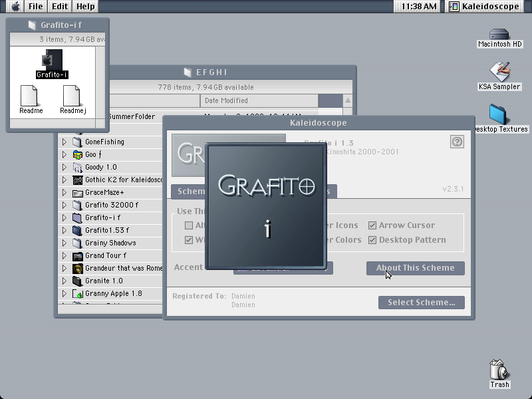
Task: Open Kaleidoscope help question mark icon
Action: tap(457, 142)
